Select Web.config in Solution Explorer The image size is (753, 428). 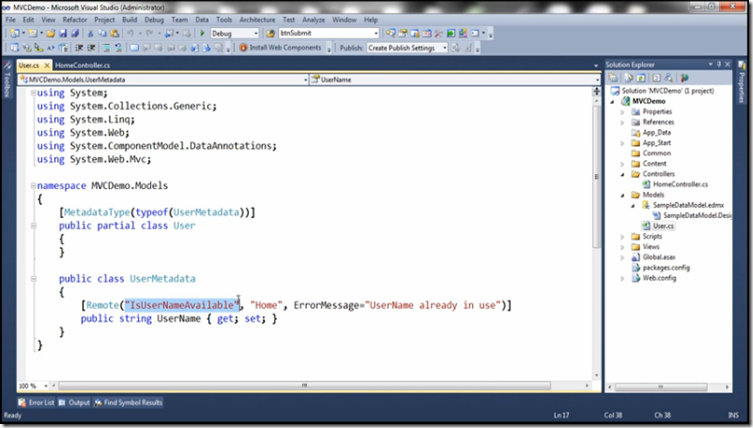click(659, 278)
